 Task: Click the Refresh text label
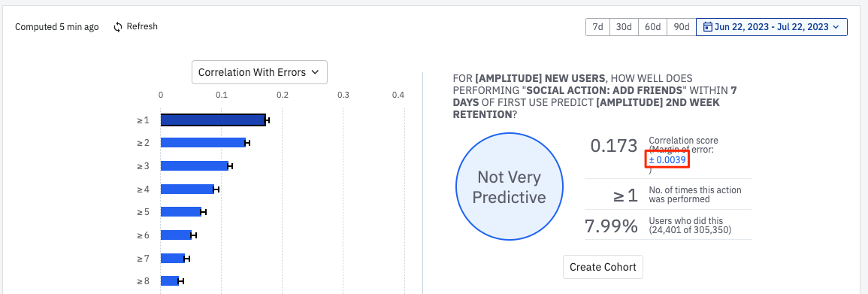[x=142, y=26]
